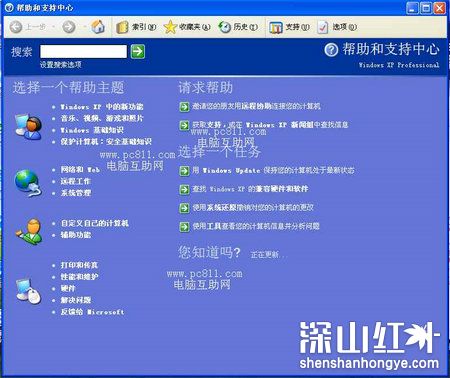Click 用 Windows Update 保持计算机最新 link
The image size is (450, 378).
pyautogui.click(x=273, y=170)
